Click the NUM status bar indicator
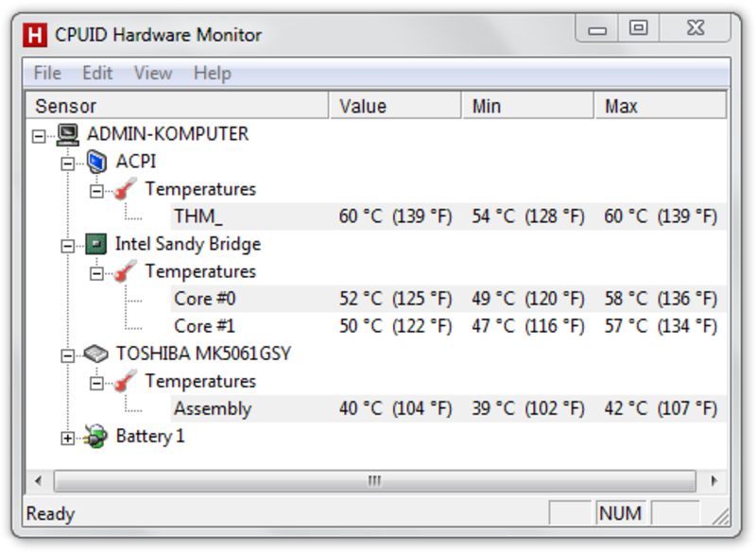The height and width of the screenshot is (552, 756). coord(620,513)
